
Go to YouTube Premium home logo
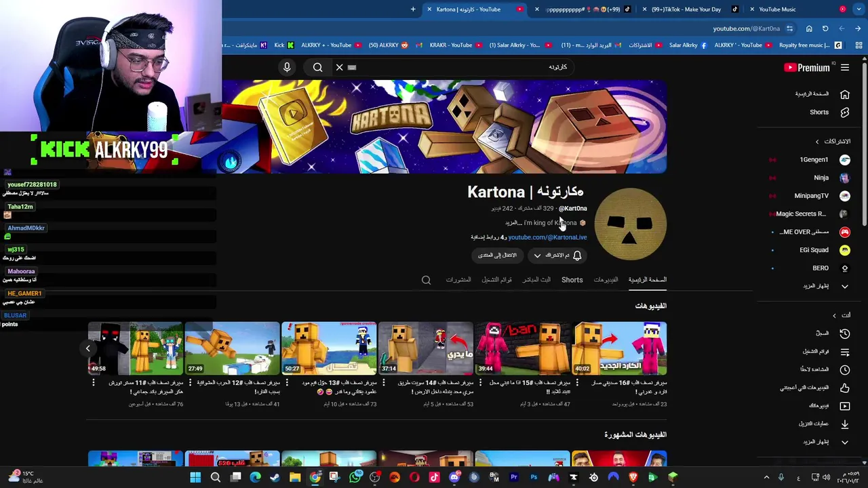click(x=807, y=67)
